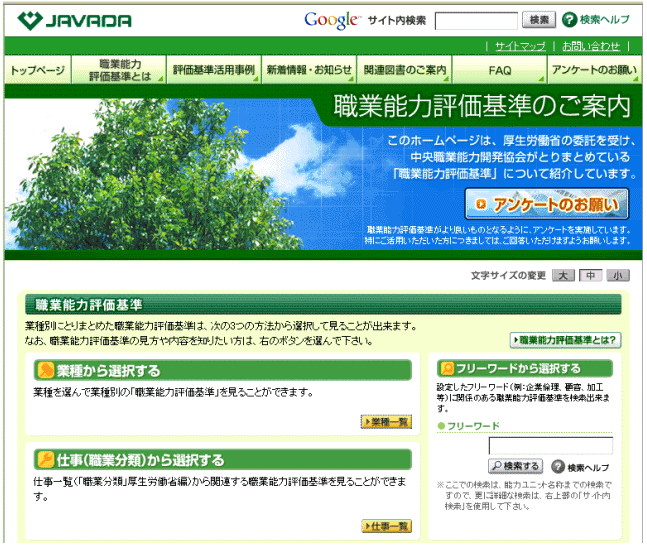647x547 pixels.
Task: Click the key icon beside 仕事(職業分類)から選択する
Action: point(45,460)
